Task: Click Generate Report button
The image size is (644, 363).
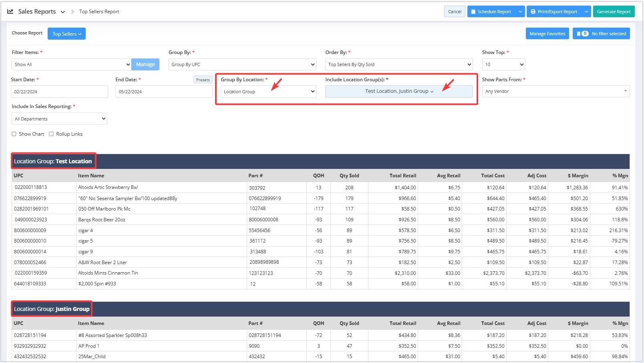Action: (614, 12)
